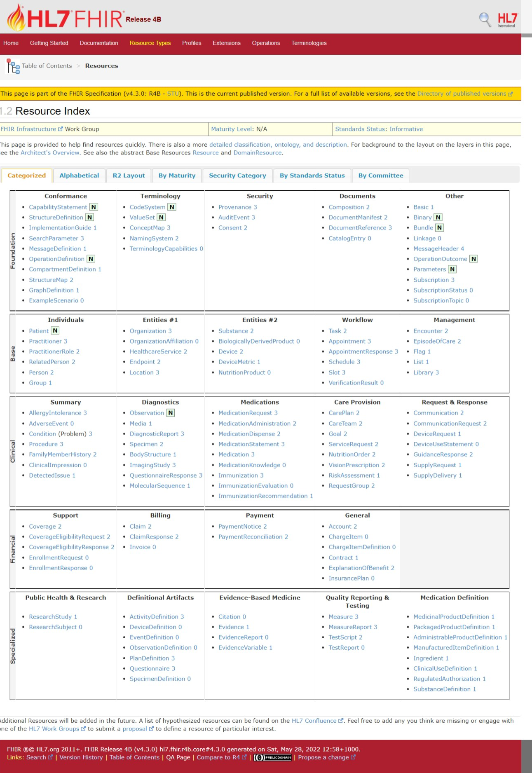Open the Profiles menu item
Screen dimensions: 532x773
point(192,43)
